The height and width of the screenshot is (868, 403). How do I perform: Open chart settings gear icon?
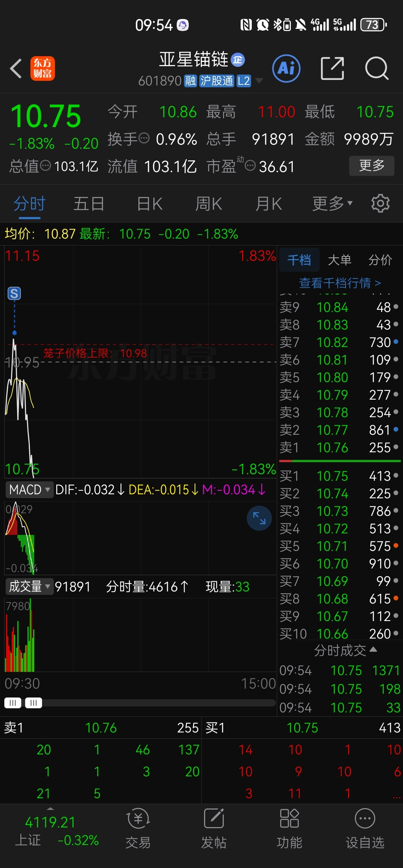point(380,203)
